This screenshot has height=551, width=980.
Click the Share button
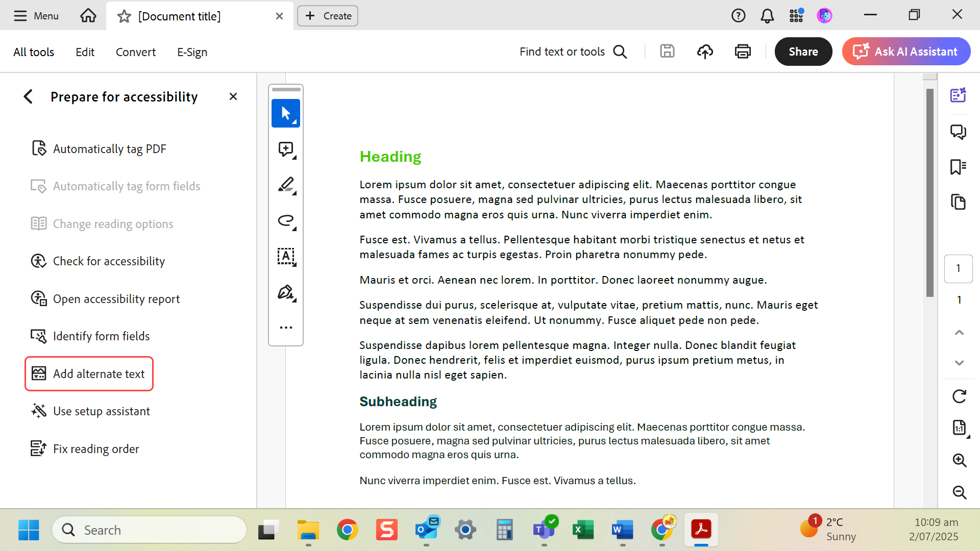pos(803,52)
